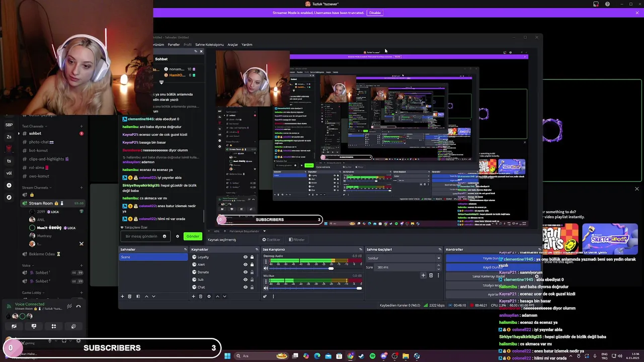Collapse Text Channels category in Discord
Viewport: 644px width, 362px height.
35,126
